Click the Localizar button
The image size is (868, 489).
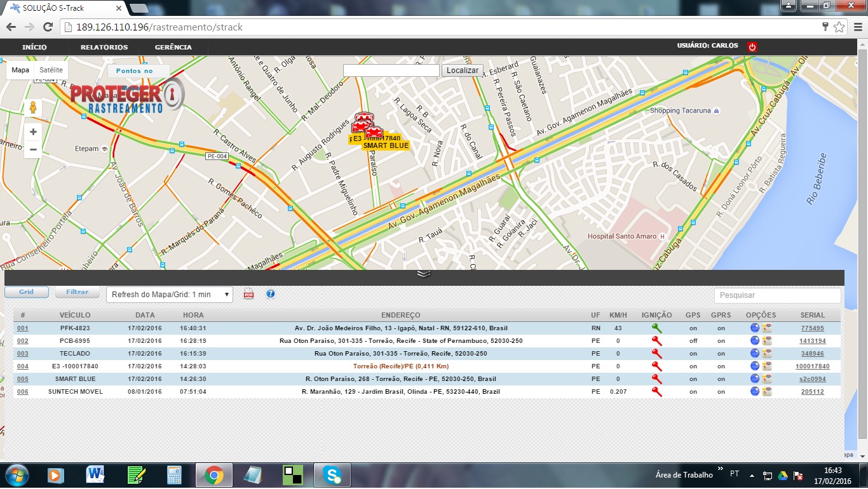pyautogui.click(x=462, y=70)
